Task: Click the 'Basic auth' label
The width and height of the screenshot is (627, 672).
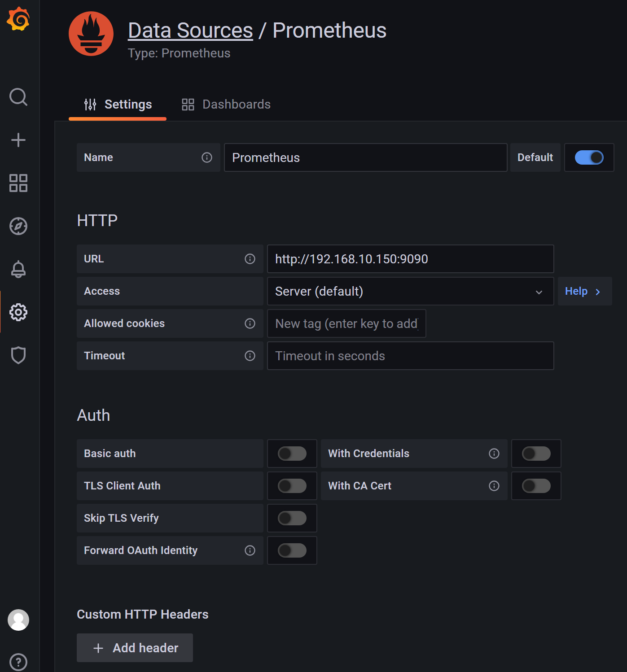Action: [110, 454]
